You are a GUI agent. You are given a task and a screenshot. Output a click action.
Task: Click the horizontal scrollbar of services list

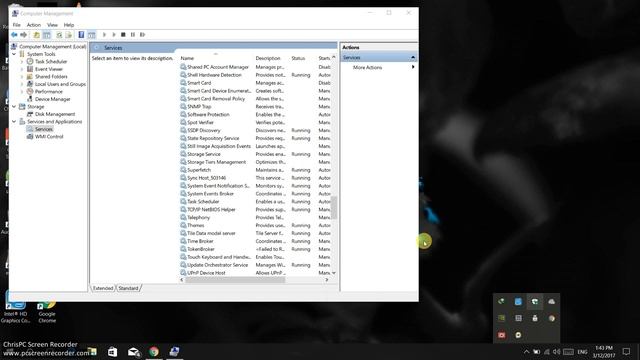(x=236, y=280)
